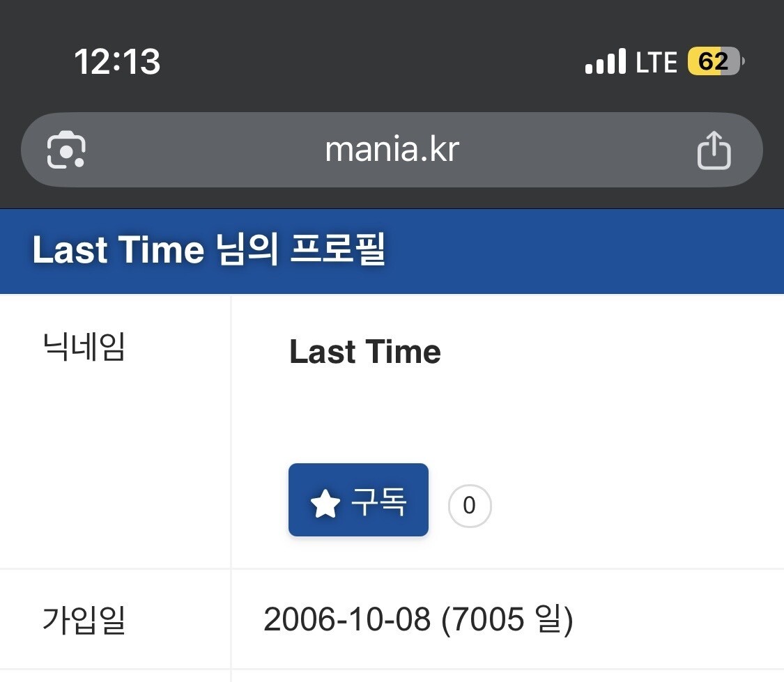
Task: Tap the LTE network indicator
Action: [656, 63]
